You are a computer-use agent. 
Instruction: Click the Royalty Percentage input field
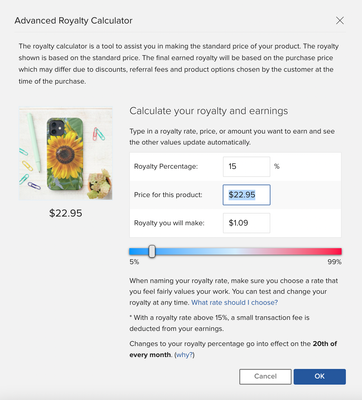pyautogui.click(x=246, y=166)
